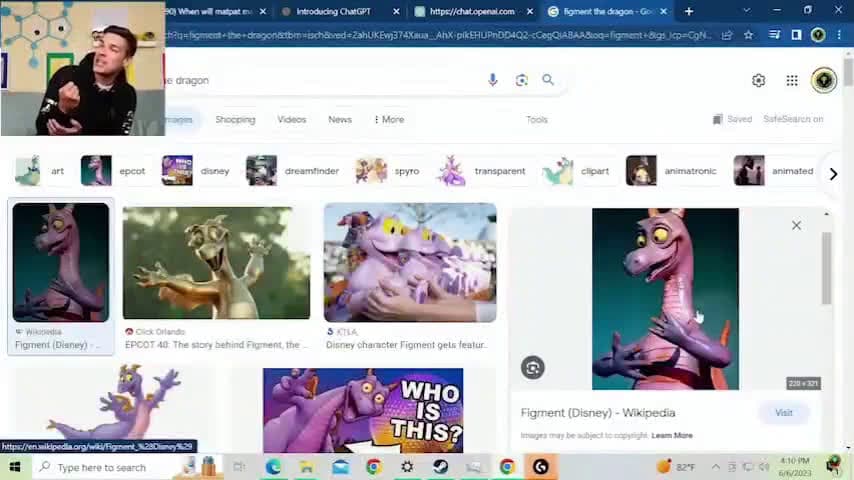The width and height of the screenshot is (854, 480).
Task: Click the preview panel scrollbar
Action: 826,268
